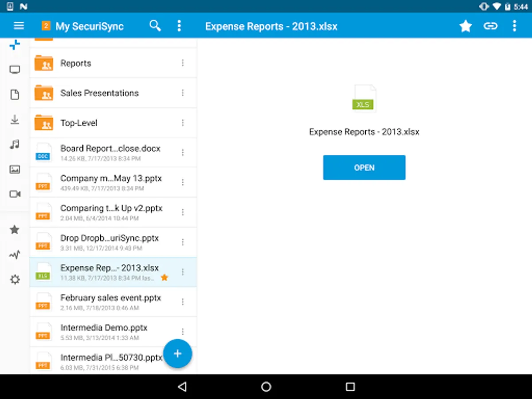
Task: Select Expense Rep...- 2013.xlsx in list
Action: coord(113,272)
